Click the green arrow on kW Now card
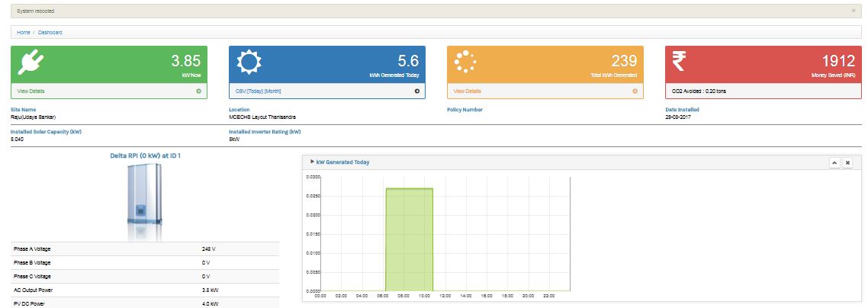This screenshot has width=868, height=308. coord(199,91)
